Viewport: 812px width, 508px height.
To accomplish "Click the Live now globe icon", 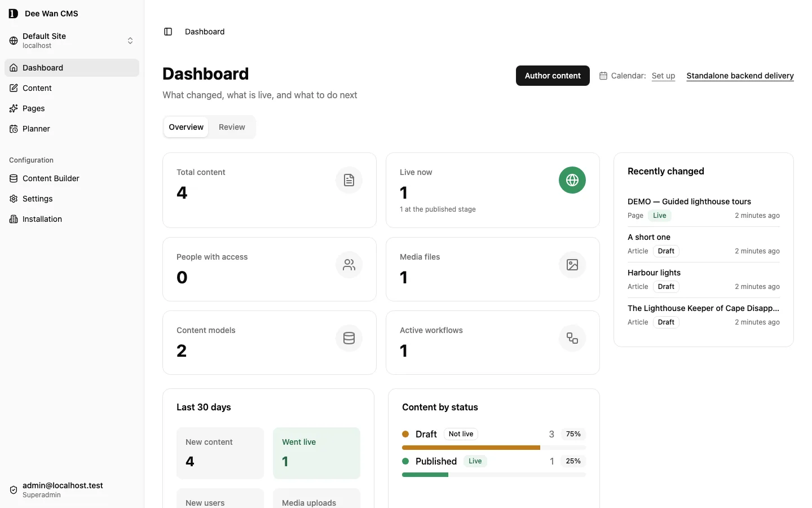I will (572, 180).
